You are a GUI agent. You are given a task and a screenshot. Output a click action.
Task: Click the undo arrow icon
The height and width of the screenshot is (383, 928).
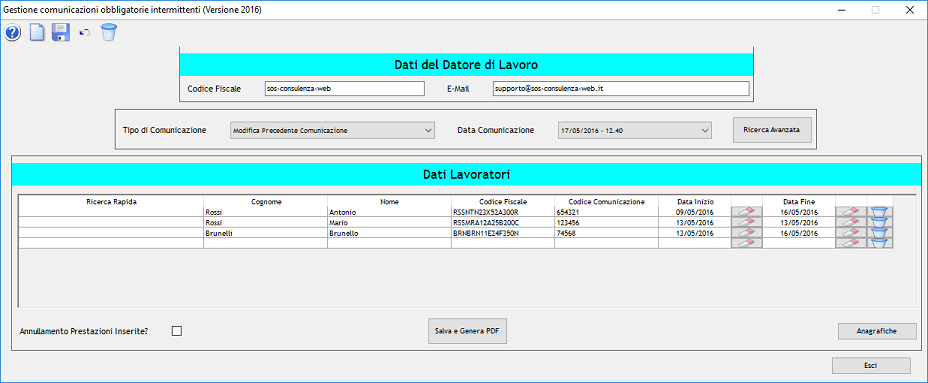85,33
